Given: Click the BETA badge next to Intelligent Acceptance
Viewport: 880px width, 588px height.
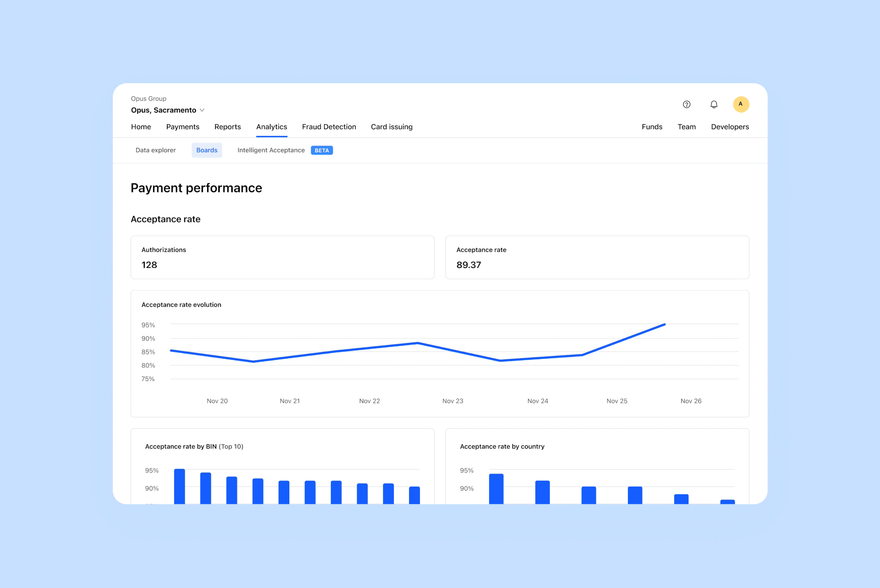Looking at the screenshot, I should point(321,150).
